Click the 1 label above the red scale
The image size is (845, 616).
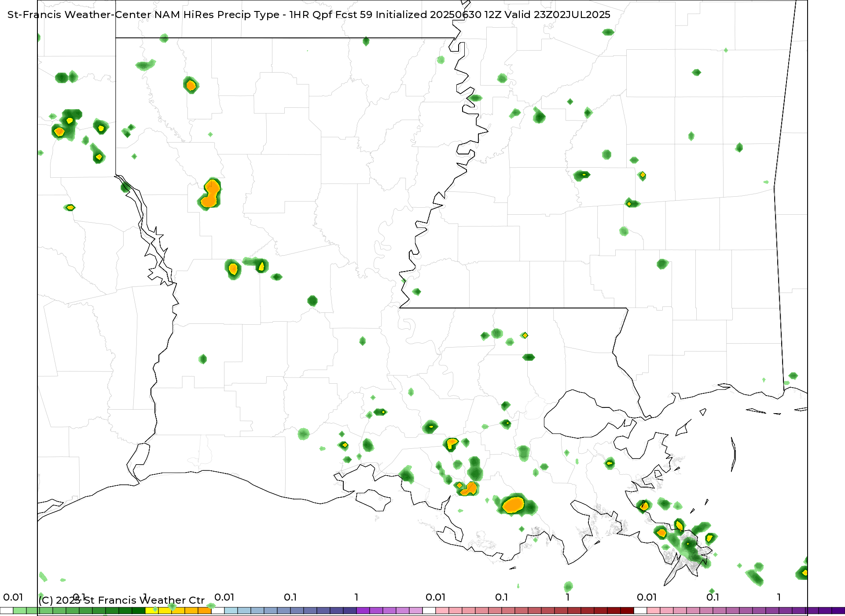tap(568, 597)
